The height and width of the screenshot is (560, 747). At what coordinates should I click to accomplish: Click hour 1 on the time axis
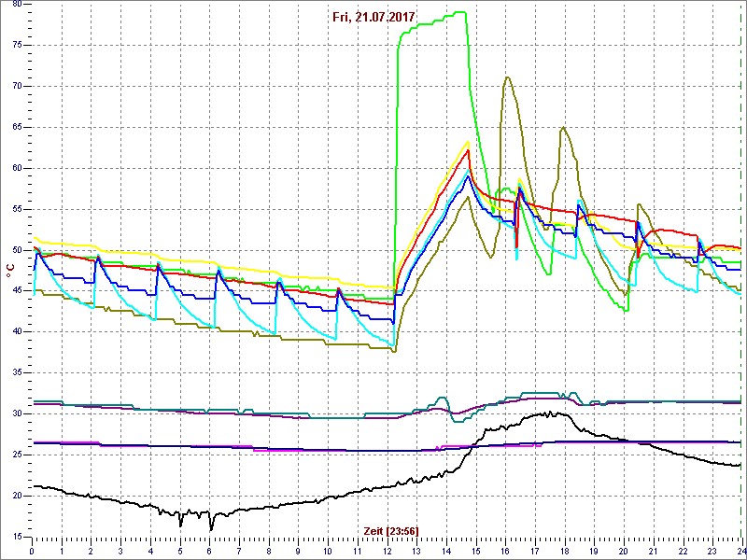point(62,550)
